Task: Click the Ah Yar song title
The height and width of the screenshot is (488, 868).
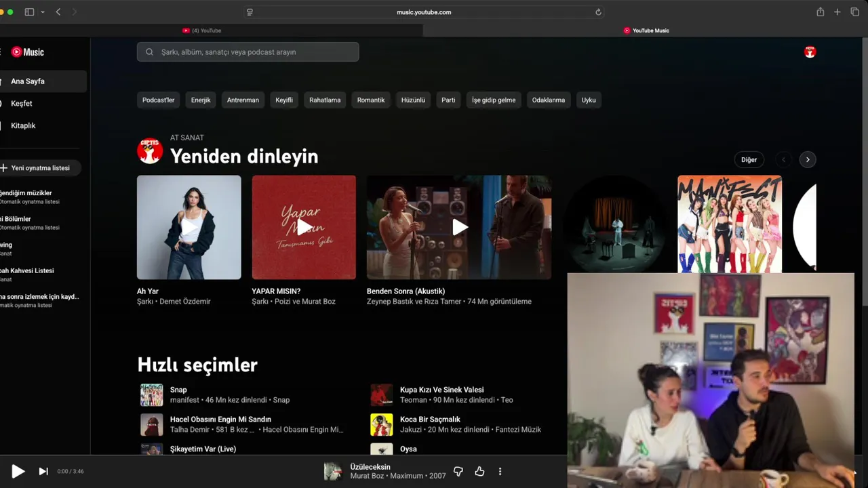Action: coord(148,291)
